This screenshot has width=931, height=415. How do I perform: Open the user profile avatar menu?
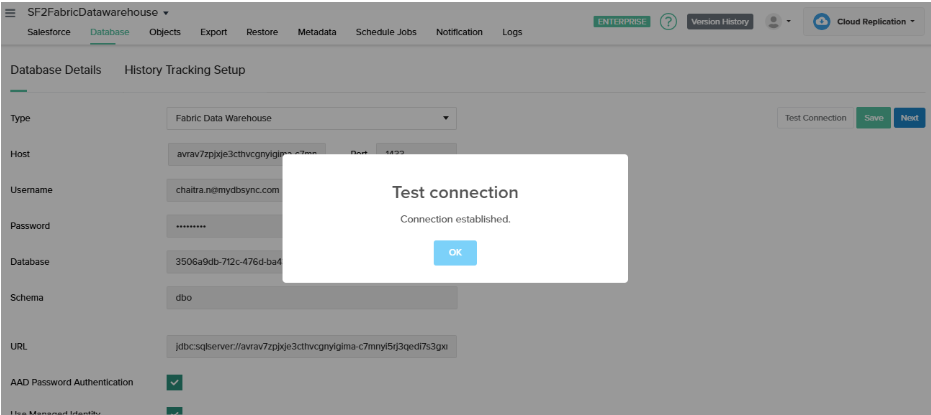pyautogui.click(x=773, y=21)
